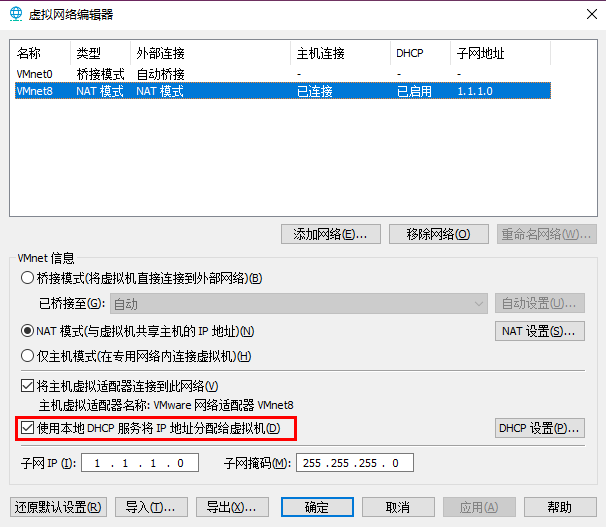606x527 pixels.
Task: Click the 虚拟网络编辑器 title bar globe icon
Action: pos(17,14)
